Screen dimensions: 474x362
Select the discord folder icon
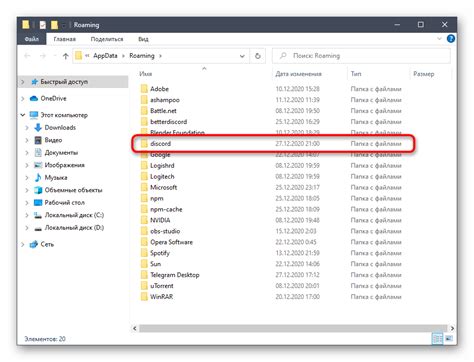click(144, 144)
